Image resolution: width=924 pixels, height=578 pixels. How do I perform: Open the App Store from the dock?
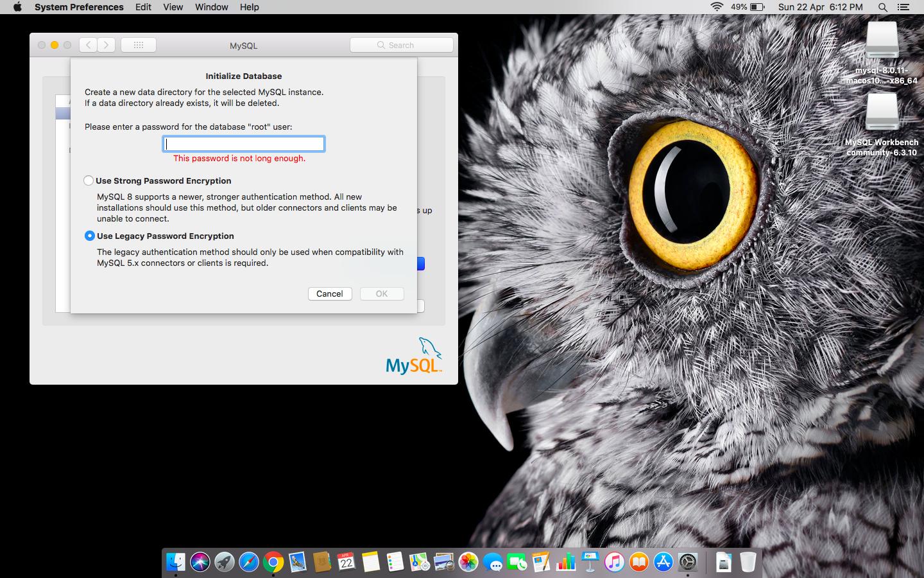663,563
